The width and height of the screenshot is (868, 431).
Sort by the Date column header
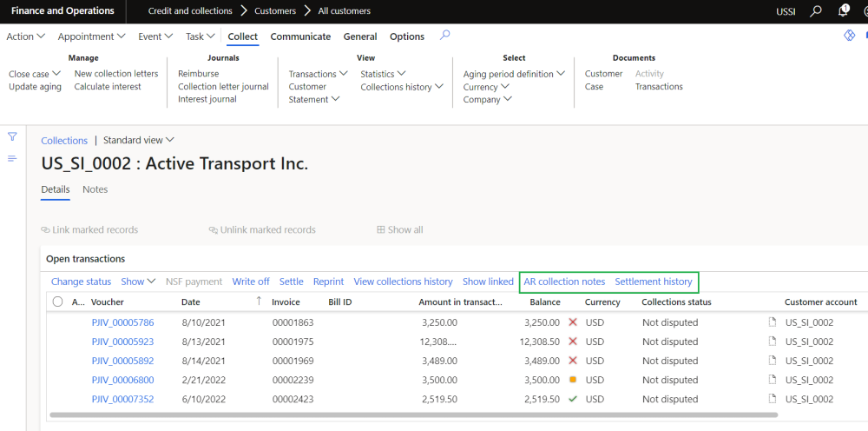tap(191, 302)
